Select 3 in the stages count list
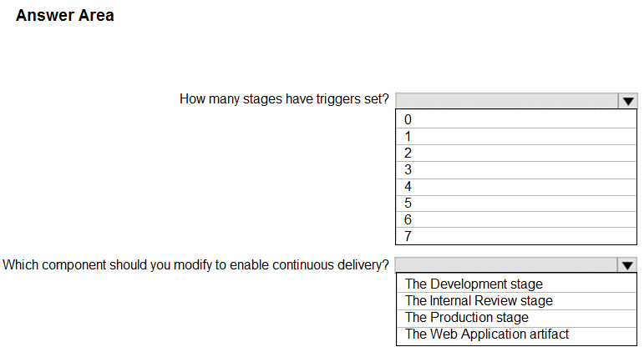 [517, 169]
